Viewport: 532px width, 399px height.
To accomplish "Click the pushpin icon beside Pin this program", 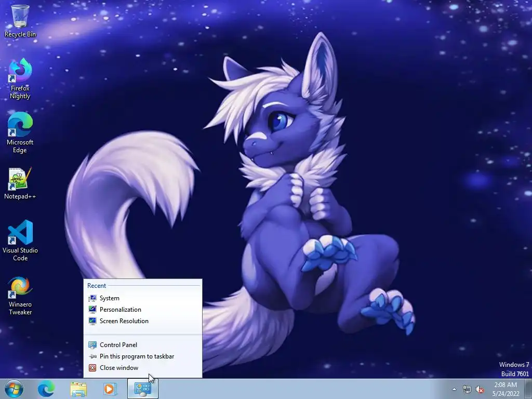I will 92,356.
